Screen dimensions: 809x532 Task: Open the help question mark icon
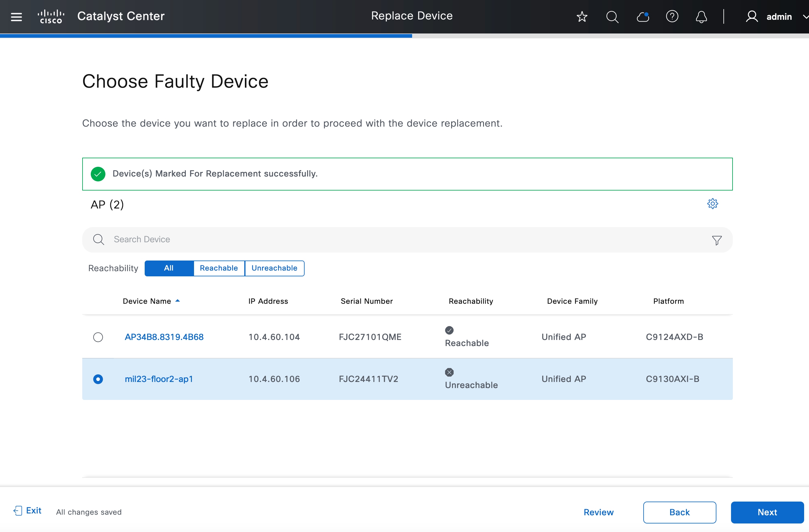coord(672,17)
